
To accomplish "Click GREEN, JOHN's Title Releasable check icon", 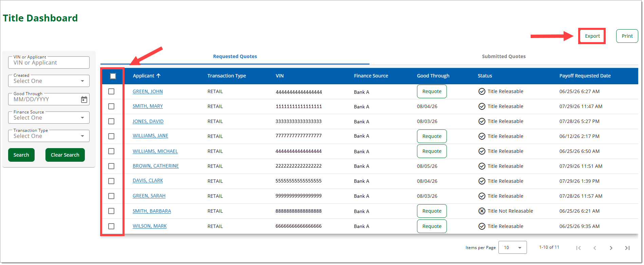I will (x=482, y=91).
